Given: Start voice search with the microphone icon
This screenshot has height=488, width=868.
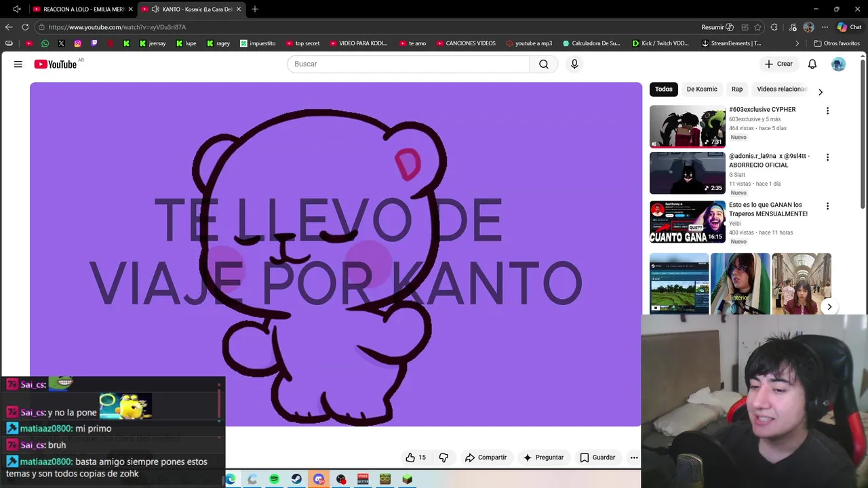Looking at the screenshot, I should 574,64.
